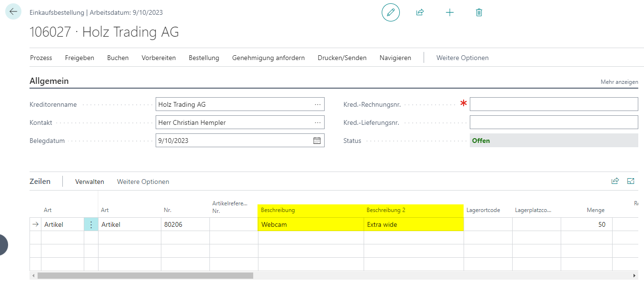Collapse the Allgemein section header
Screen dimensions: 644x283
(x=49, y=81)
